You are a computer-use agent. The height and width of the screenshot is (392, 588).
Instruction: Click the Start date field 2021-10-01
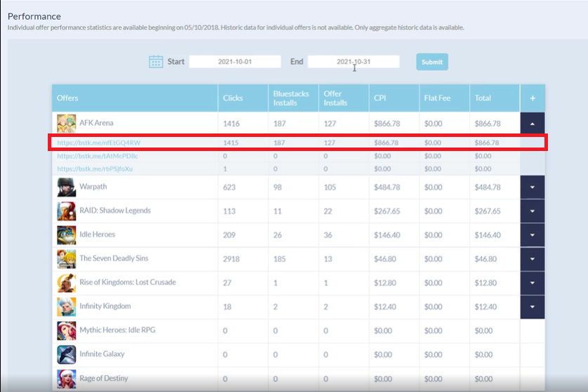235,62
